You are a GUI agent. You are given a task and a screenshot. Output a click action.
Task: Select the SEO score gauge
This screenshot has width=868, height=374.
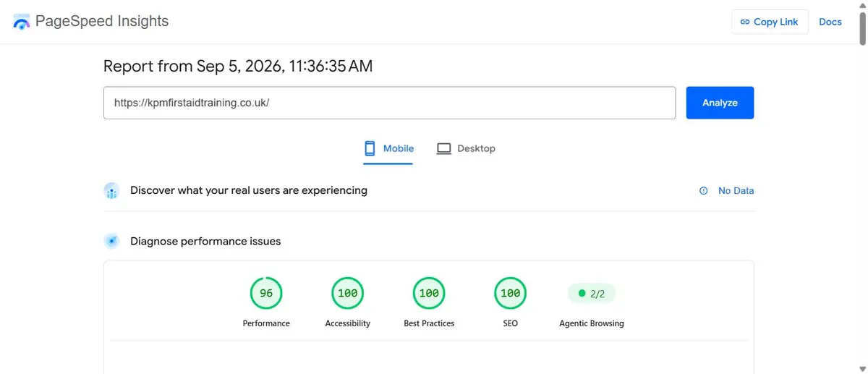(x=511, y=293)
